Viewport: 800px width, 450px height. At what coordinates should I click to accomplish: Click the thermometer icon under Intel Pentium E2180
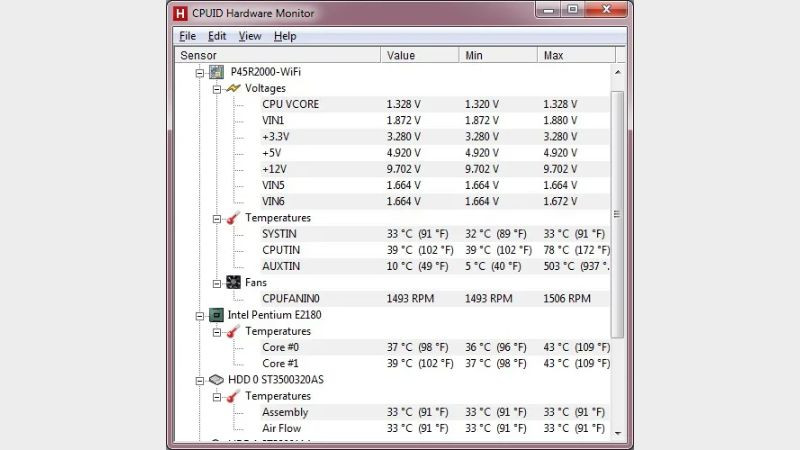coord(233,331)
